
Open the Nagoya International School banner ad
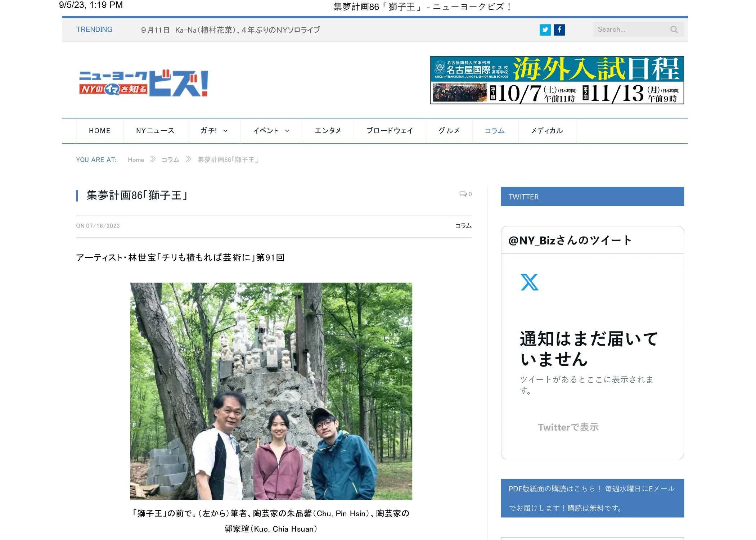(x=557, y=80)
